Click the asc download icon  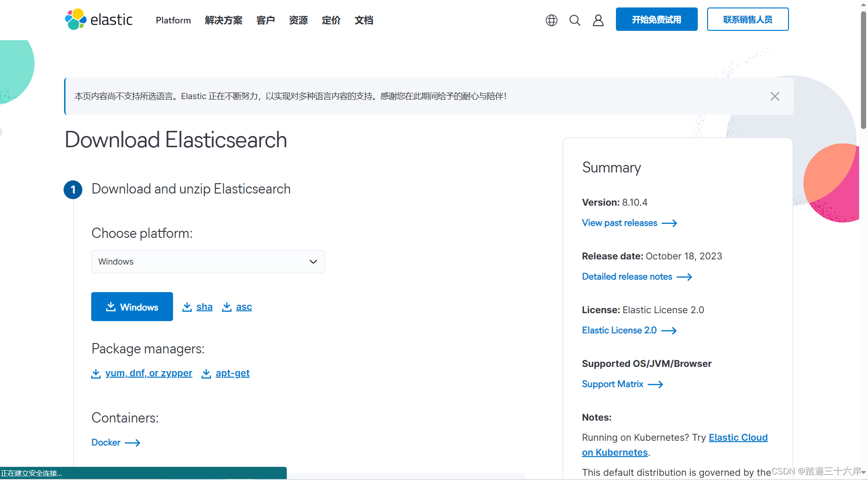227,307
